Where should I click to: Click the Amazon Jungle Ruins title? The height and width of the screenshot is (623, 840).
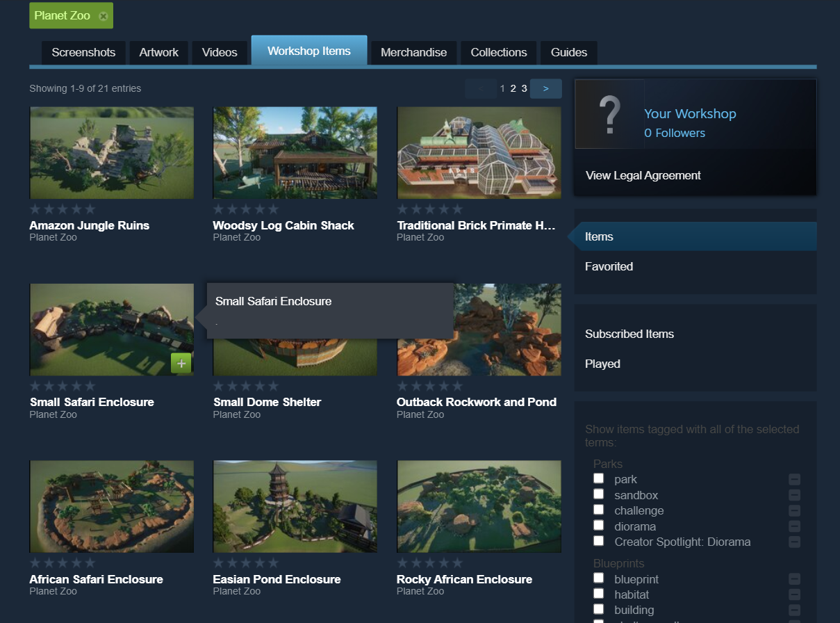click(x=90, y=225)
